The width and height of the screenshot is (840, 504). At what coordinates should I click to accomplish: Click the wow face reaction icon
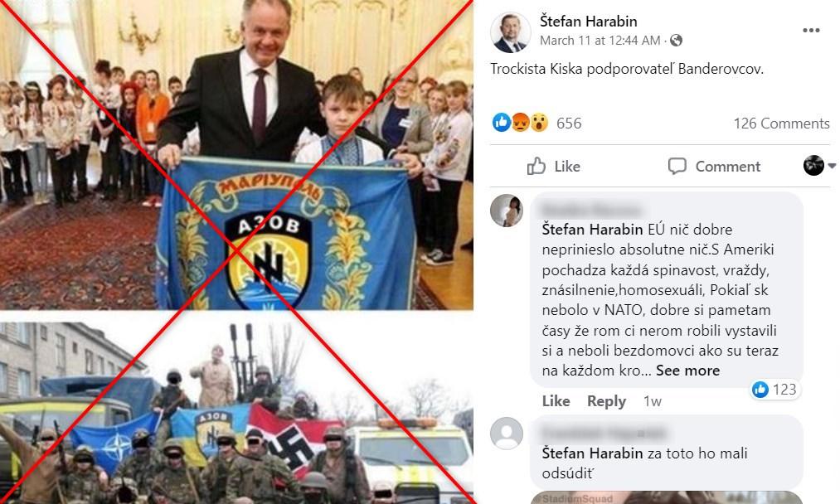[x=538, y=123]
